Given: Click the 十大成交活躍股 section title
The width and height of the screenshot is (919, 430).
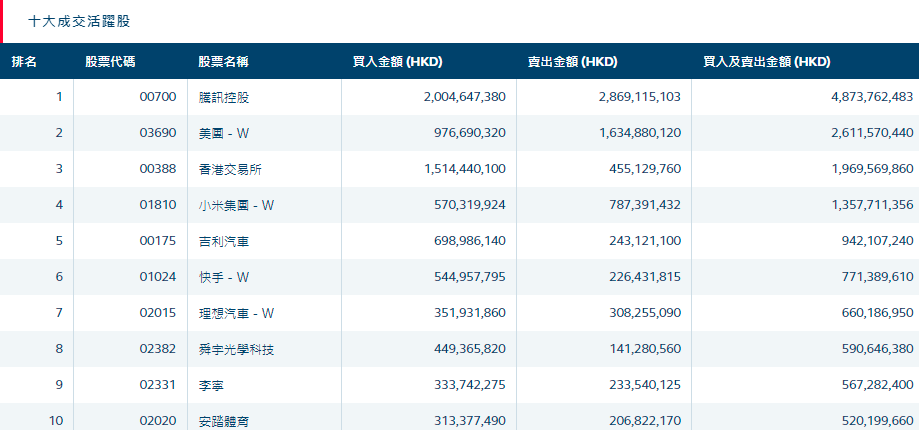Looking at the screenshot, I should tap(79, 22).
